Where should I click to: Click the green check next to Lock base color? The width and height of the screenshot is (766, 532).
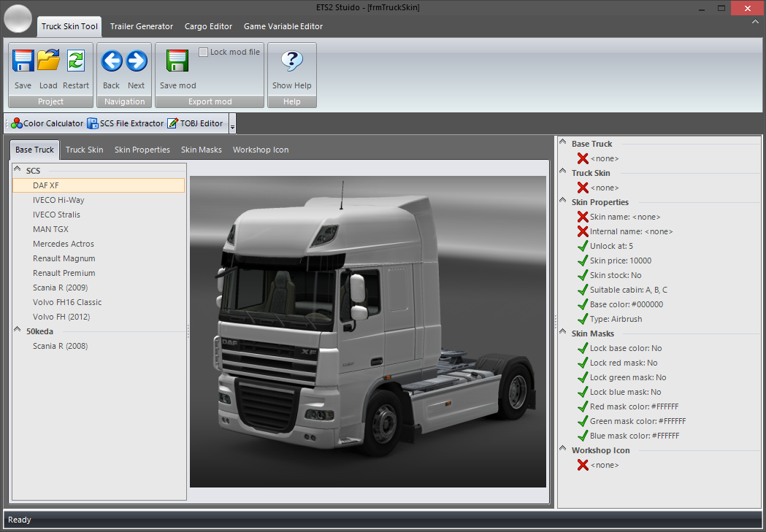point(582,348)
